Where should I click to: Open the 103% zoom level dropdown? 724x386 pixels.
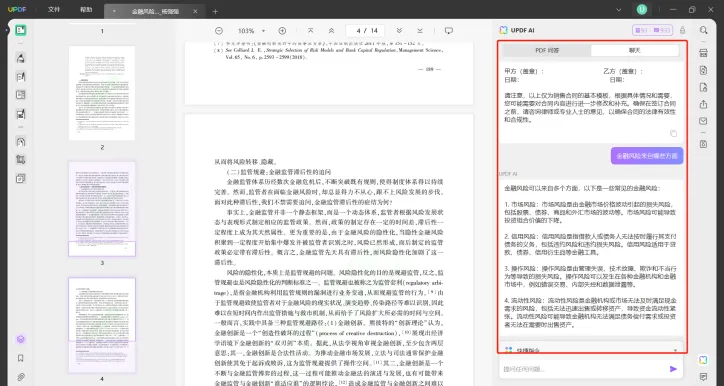click(251, 30)
